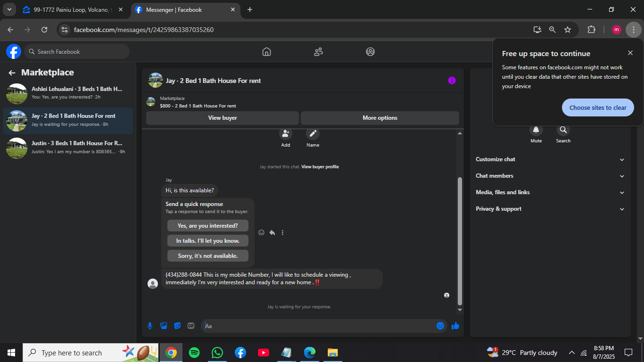Screen dimensions: 644x362
Task: Send quick response "In talks. I'll let you know."
Action: pyautogui.click(x=208, y=241)
